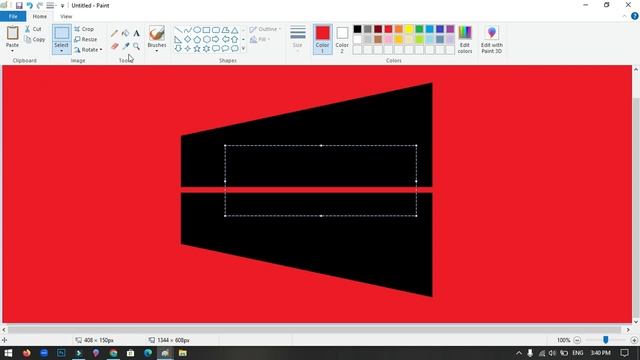Expand the Brushes dropdown arrow
The width and height of the screenshot is (640, 360).
pyautogui.click(x=157, y=51)
